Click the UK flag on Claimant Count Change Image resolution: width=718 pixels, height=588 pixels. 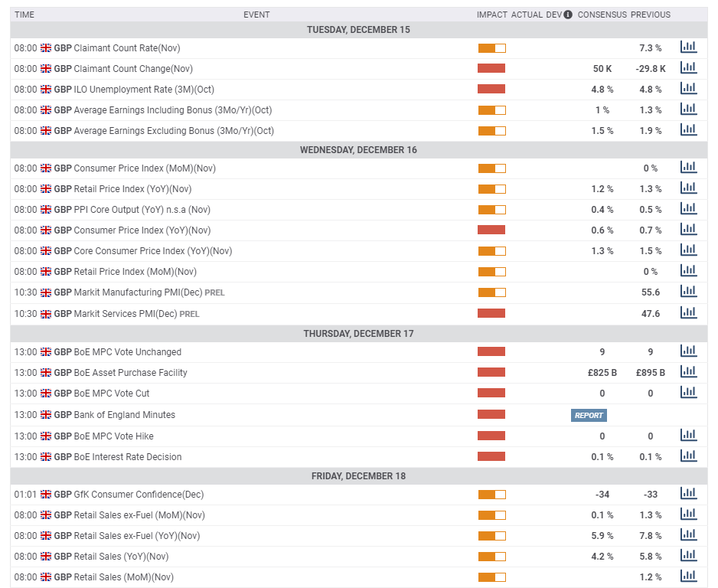[46, 69]
